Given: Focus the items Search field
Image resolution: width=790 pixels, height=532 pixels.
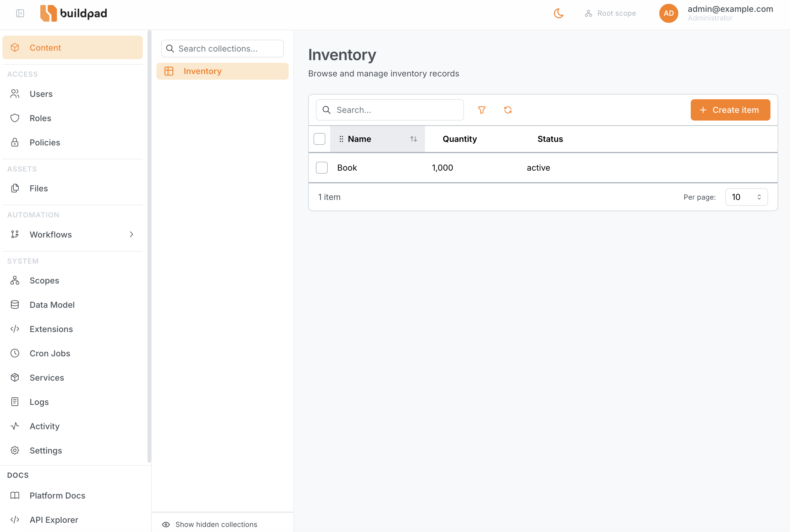Looking at the screenshot, I should pos(390,110).
